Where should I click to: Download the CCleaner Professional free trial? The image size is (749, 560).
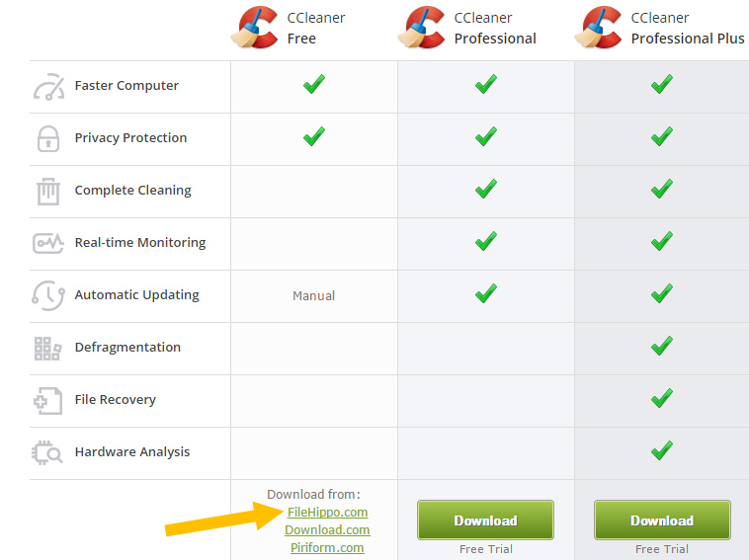coord(485,520)
